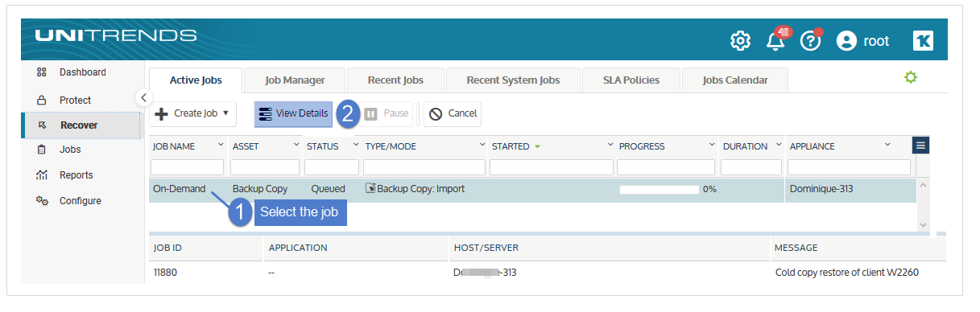980x312 pixels.
Task: Click the 0% progress bar
Action: (660, 190)
